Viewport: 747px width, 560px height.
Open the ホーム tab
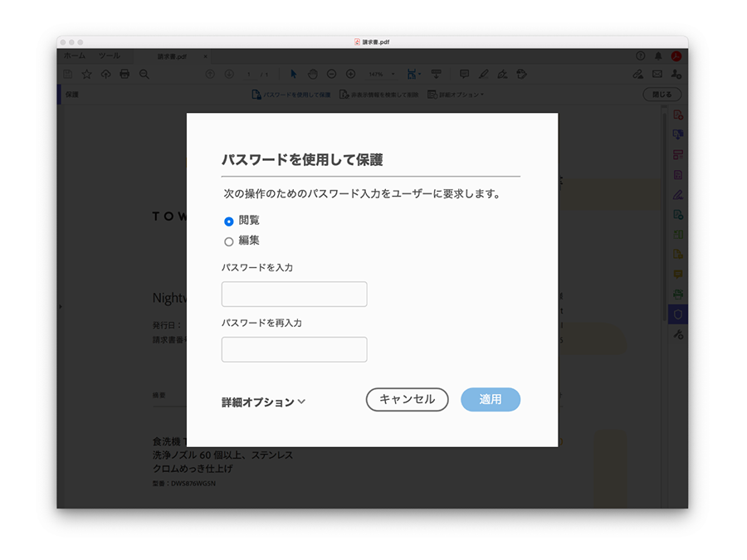pyautogui.click(x=75, y=56)
